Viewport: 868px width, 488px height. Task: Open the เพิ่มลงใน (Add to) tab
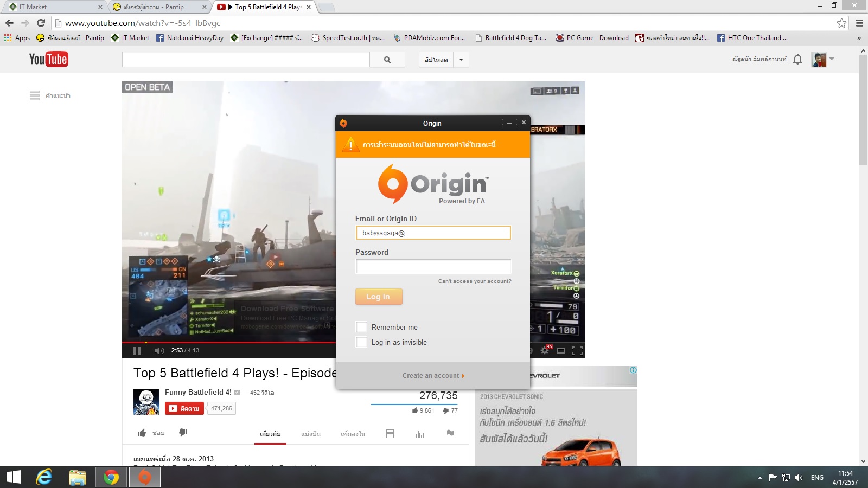353,434
